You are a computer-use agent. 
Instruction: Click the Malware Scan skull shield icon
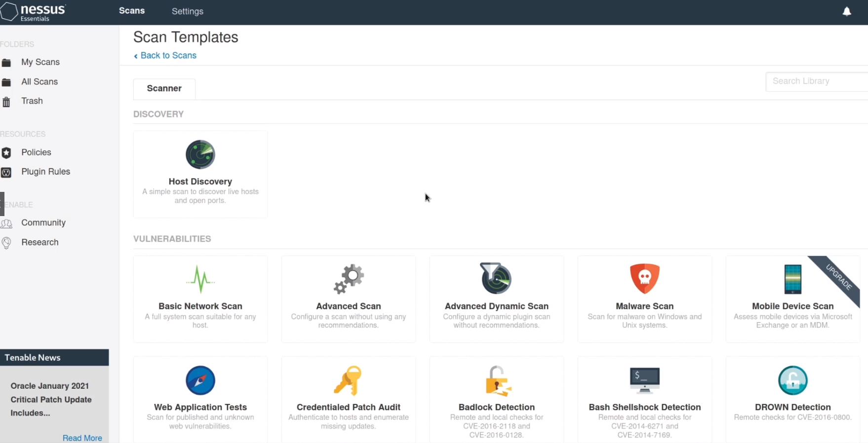[644, 278]
